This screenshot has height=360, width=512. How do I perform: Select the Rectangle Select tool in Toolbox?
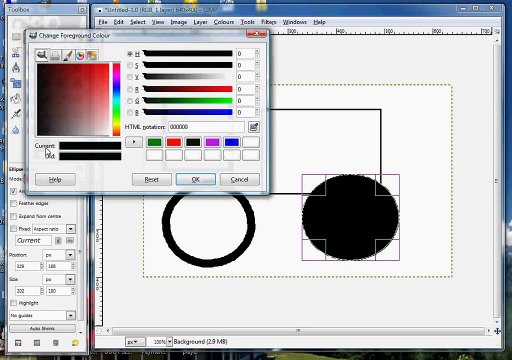(16, 36)
